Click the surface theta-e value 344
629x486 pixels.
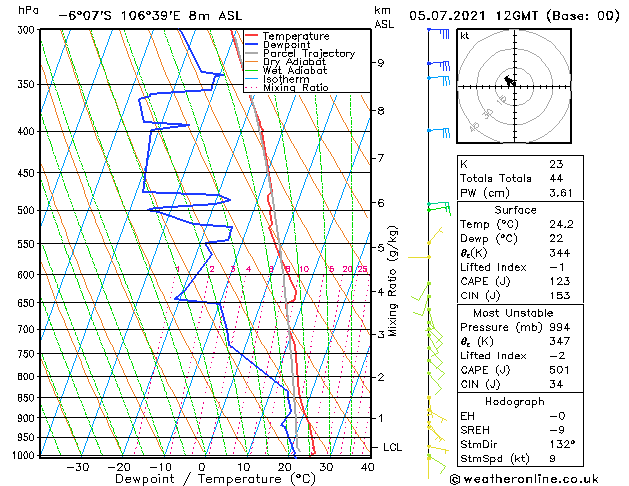pos(560,253)
